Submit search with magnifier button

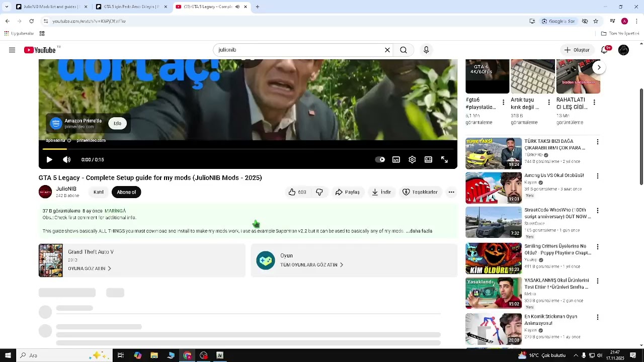point(404,50)
